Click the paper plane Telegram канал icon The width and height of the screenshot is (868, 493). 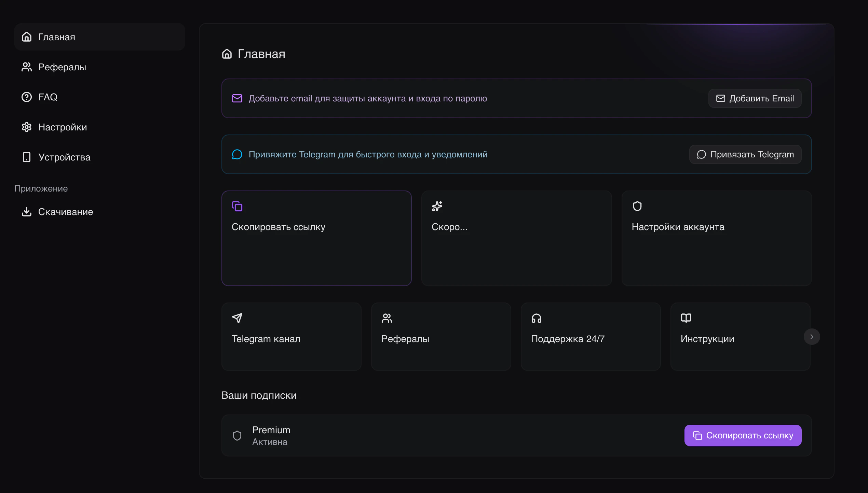pos(237,318)
